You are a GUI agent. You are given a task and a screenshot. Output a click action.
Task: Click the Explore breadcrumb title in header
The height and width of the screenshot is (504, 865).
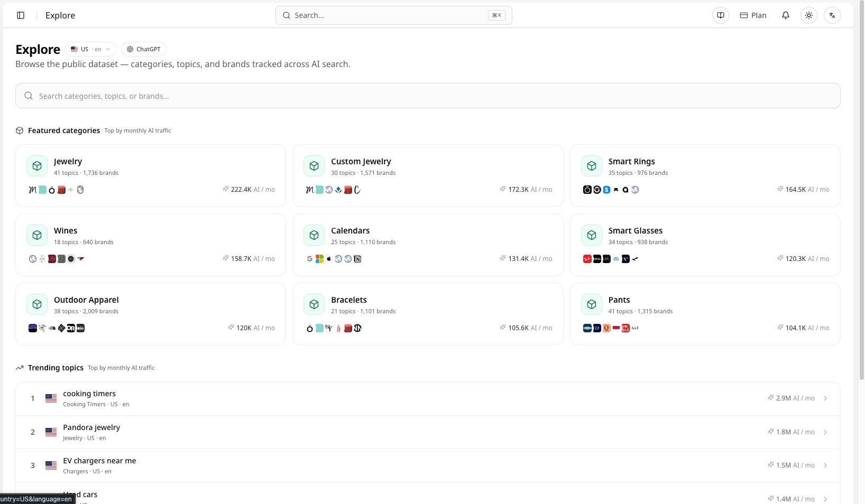60,15
